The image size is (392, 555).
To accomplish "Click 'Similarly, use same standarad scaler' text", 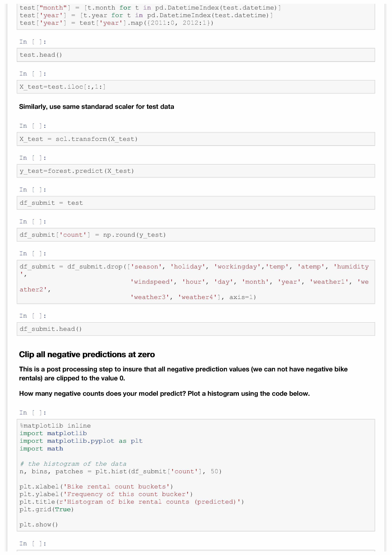I will point(96,107).
